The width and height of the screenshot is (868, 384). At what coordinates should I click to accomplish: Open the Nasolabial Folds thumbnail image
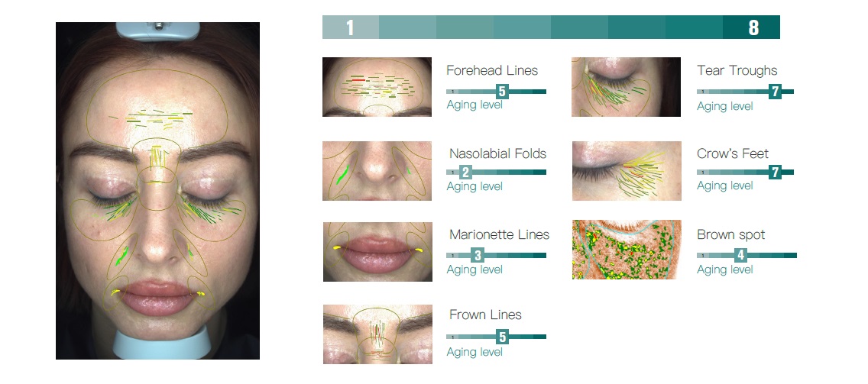coord(377,171)
